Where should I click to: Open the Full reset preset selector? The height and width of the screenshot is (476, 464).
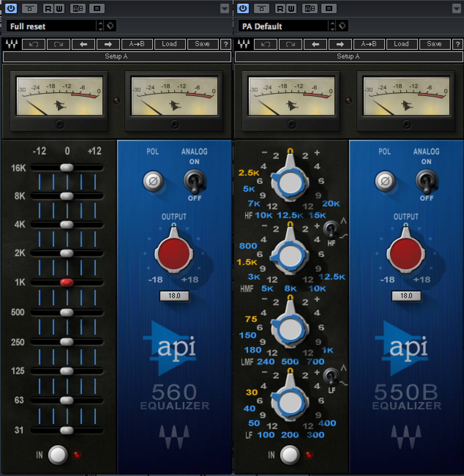click(51, 26)
